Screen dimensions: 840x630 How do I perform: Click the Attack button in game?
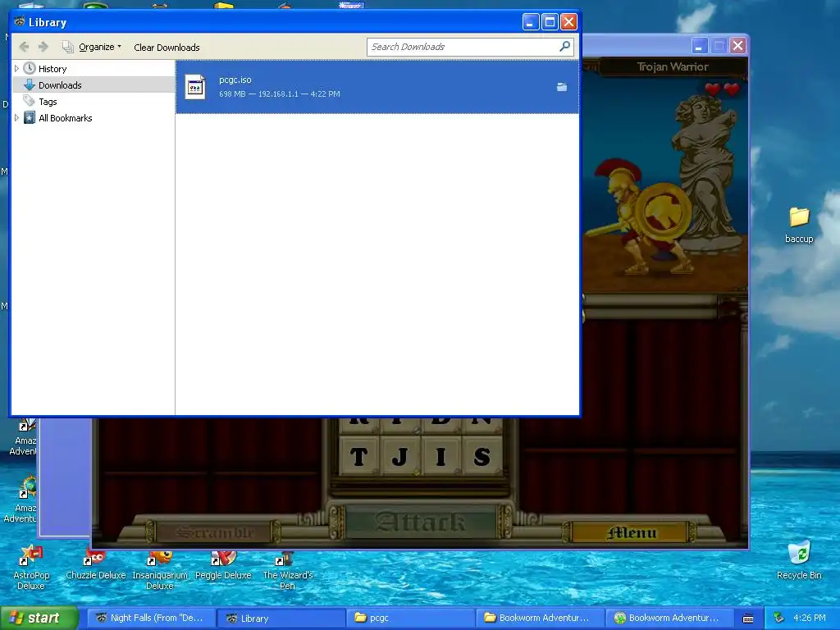click(421, 522)
